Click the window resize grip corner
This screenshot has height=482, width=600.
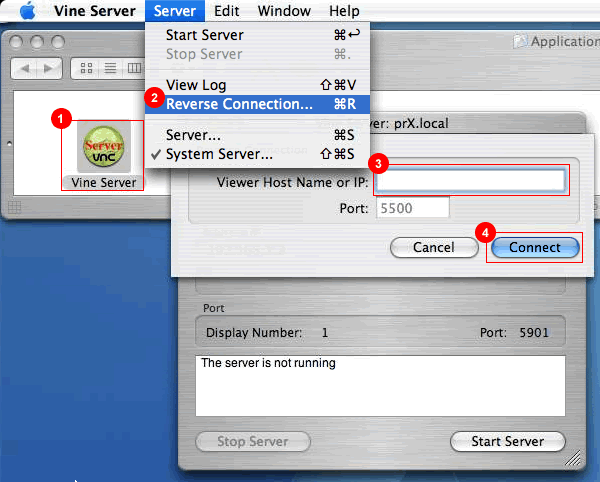click(x=572, y=458)
